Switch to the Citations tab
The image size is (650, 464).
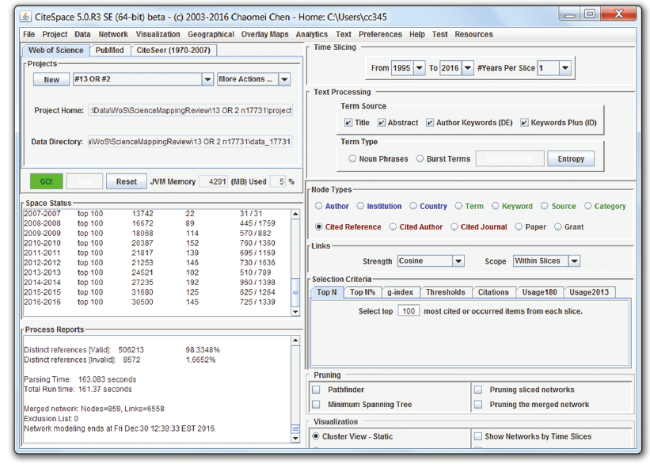(x=493, y=292)
